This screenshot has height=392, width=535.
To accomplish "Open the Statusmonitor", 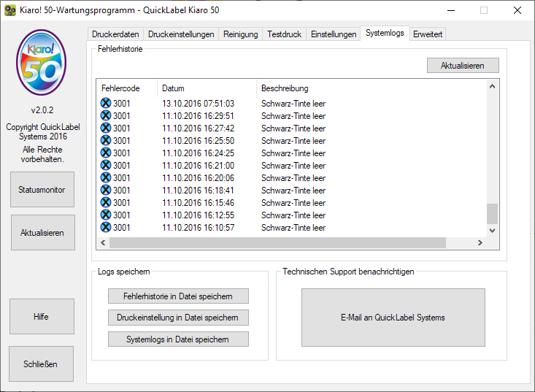I will coord(42,189).
